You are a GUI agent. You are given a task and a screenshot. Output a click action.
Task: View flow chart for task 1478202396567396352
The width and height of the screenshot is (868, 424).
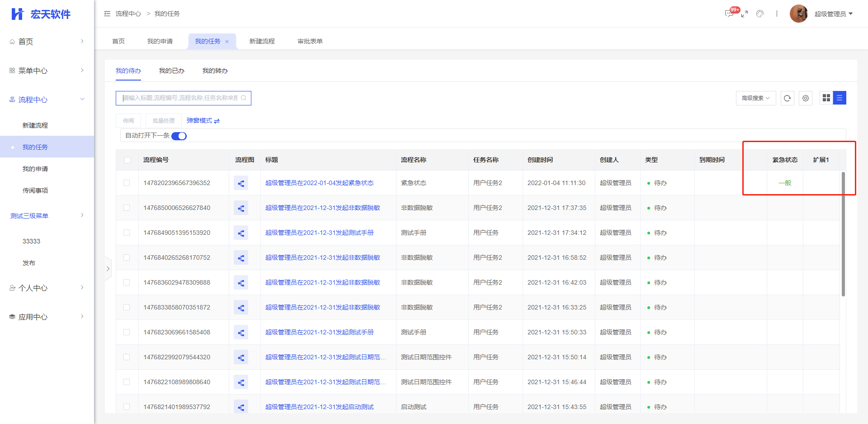click(241, 183)
